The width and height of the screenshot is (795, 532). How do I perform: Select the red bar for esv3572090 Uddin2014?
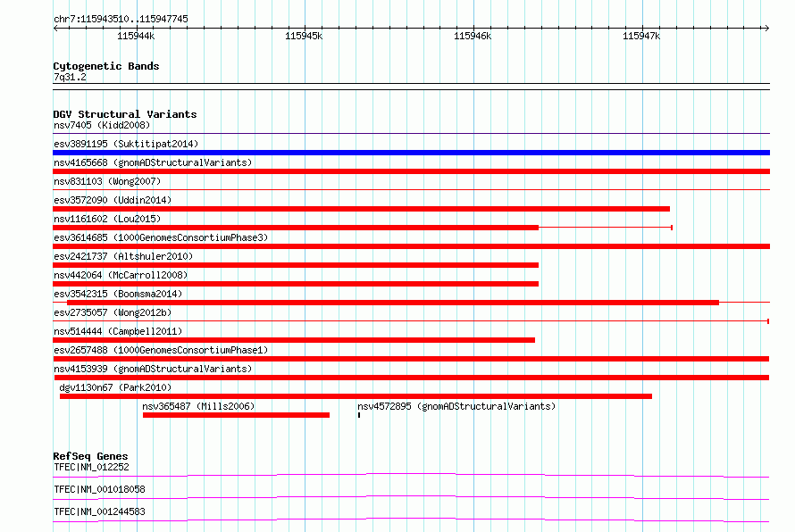[x=362, y=209]
